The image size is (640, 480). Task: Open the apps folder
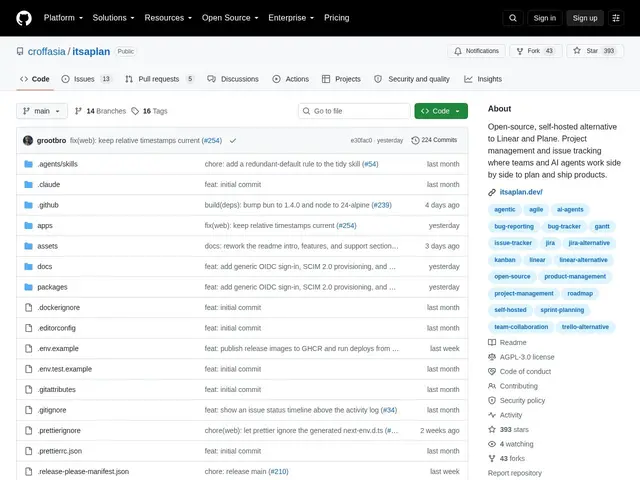coord(45,226)
